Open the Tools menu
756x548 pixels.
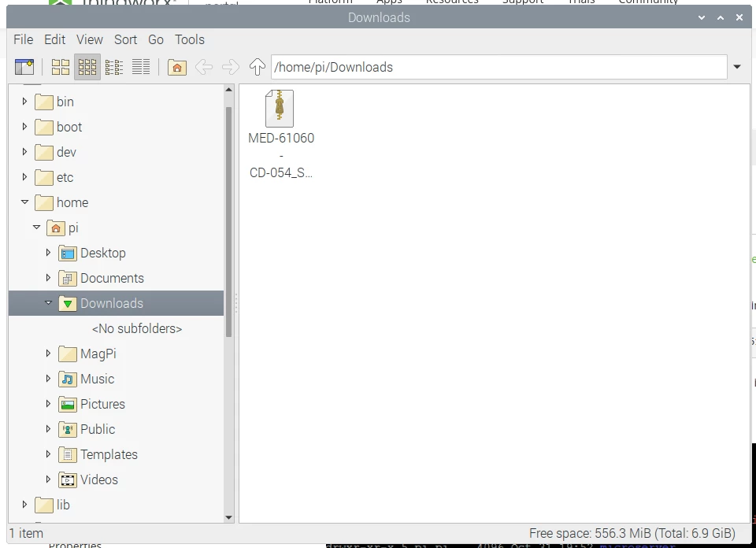[x=190, y=39]
